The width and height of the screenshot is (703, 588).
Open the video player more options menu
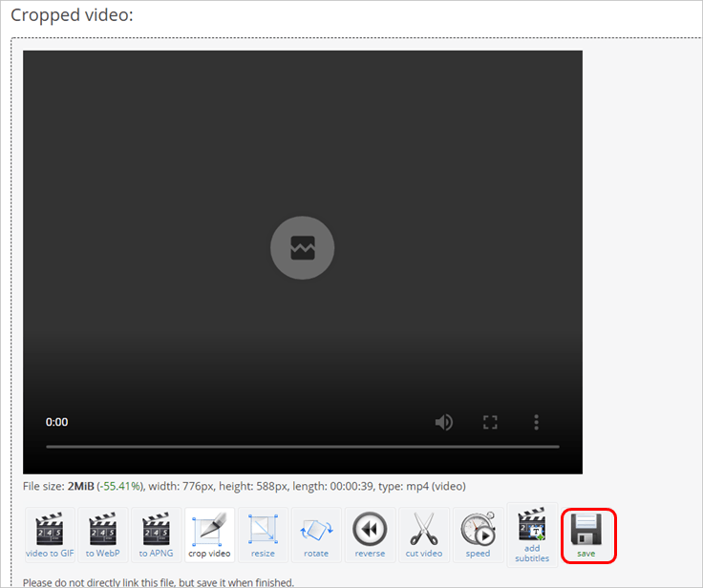[536, 422]
